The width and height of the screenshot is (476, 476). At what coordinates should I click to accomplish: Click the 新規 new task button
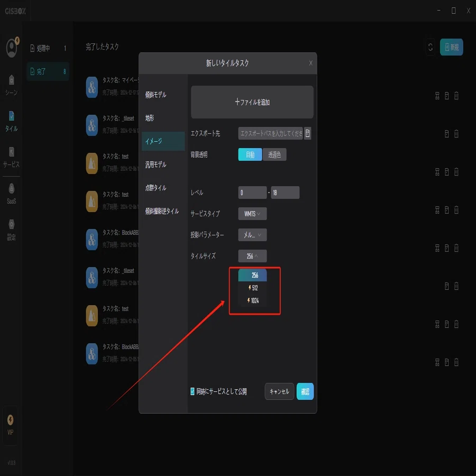point(452,47)
